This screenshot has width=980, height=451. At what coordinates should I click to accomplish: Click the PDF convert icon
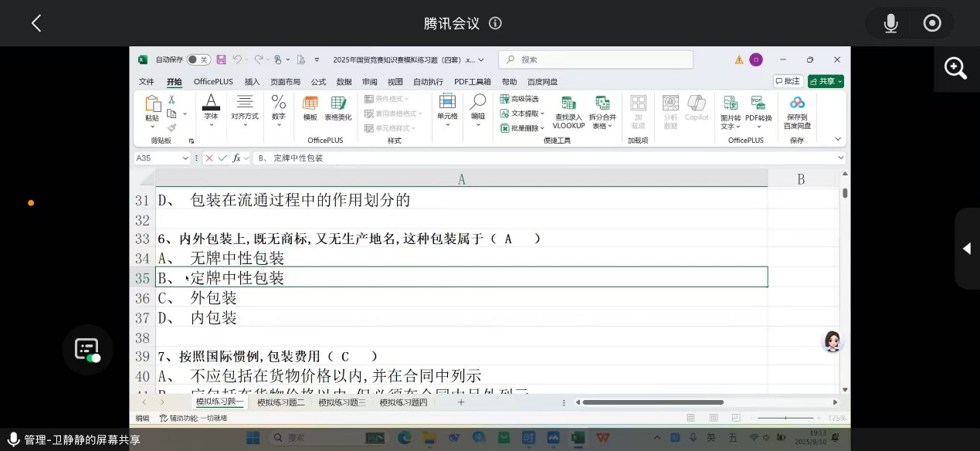coord(758,103)
